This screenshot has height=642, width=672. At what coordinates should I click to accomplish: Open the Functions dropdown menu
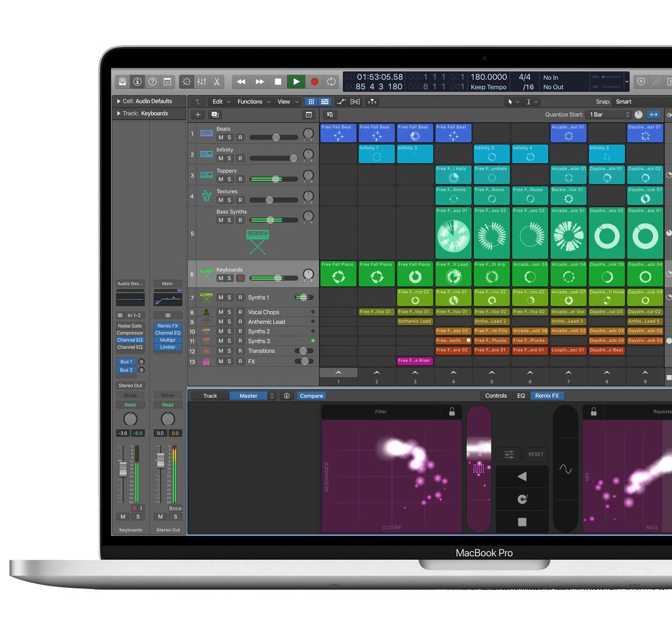tap(253, 102)
